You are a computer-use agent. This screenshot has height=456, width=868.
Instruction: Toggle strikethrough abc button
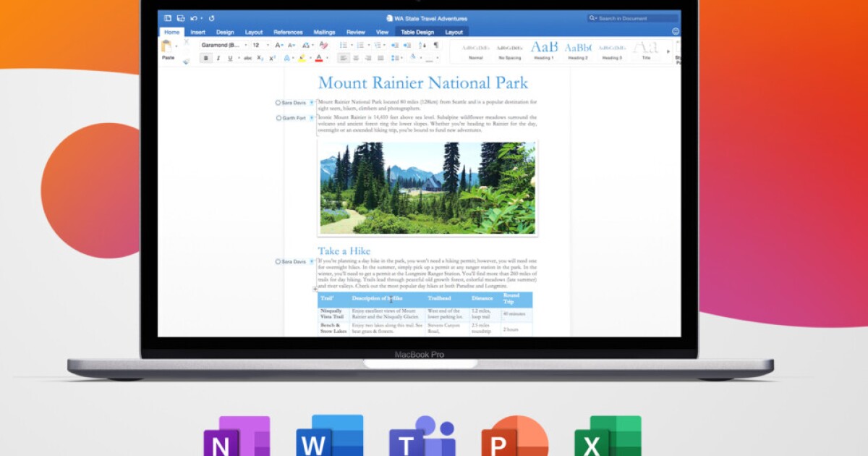(x=248, y=58)
